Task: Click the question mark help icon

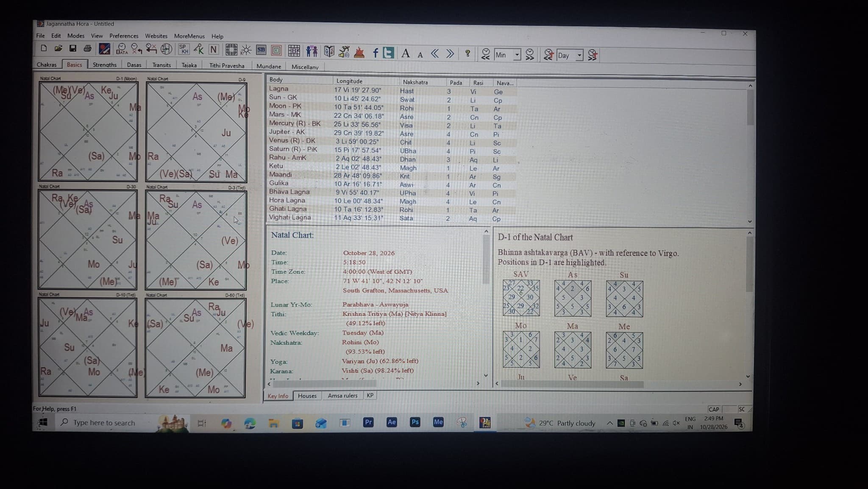Action: point(467,53)
